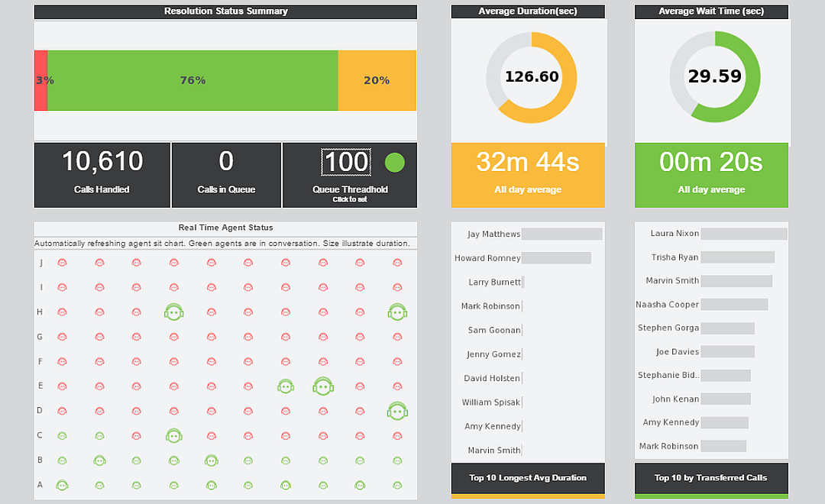Click the green queue status indicator circle
825x504 pixels.
tap(395, 163)
